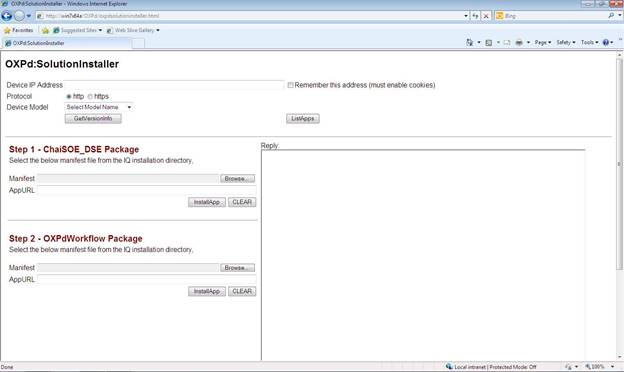Click the GetVersionInfo button
The image size is (624, 372).
click(93, 119)
